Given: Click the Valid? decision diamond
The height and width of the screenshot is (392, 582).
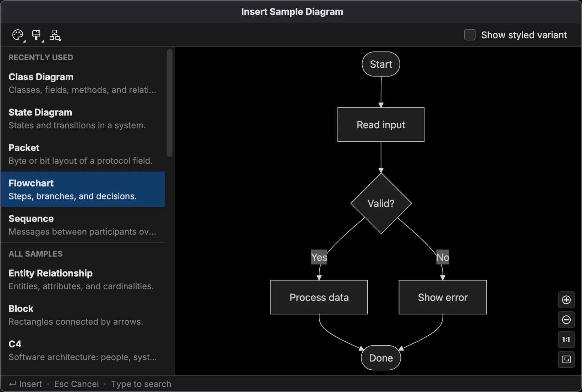Looking at the screenshot, I should [x=381, y=203].
